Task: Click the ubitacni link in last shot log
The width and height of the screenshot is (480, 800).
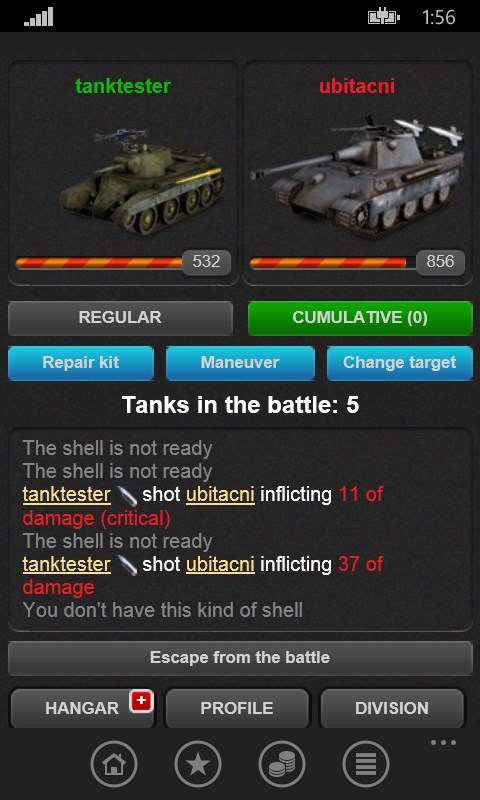Action: 220,564
